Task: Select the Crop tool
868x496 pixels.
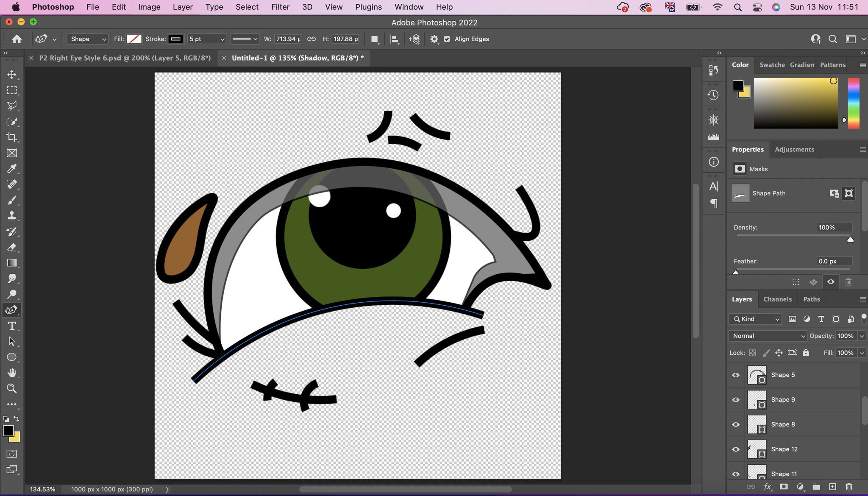Action: 12,137
